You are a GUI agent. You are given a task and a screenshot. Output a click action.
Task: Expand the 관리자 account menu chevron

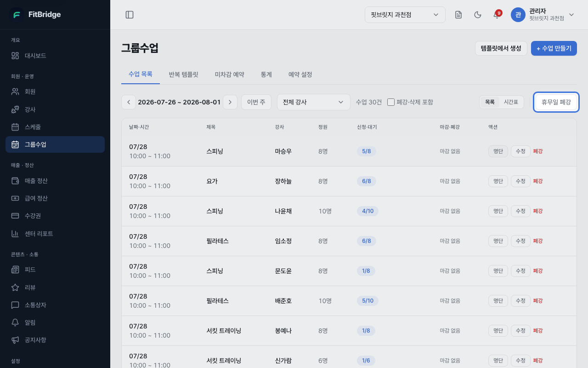click(x=571, y=15)
